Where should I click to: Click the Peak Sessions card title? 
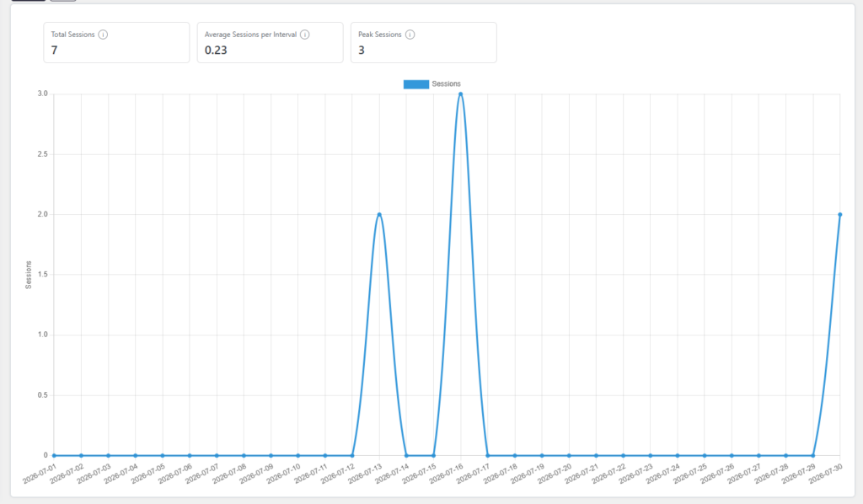[380, 35]
